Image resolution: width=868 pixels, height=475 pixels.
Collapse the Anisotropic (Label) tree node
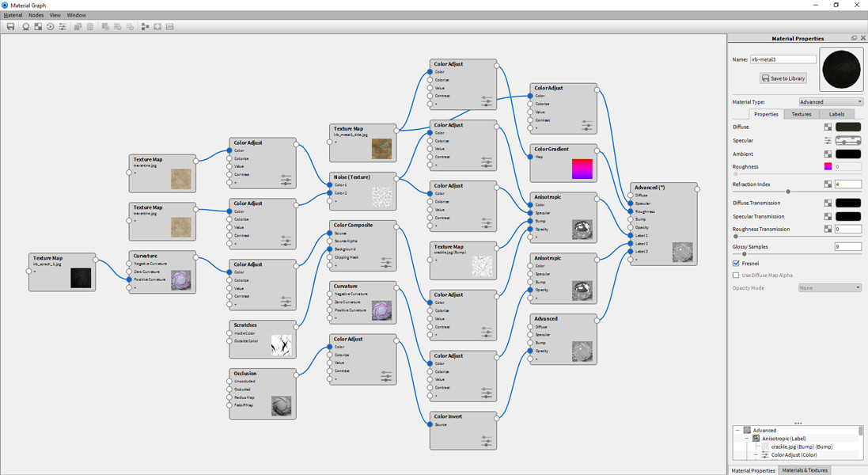click(x=746, y=439)
